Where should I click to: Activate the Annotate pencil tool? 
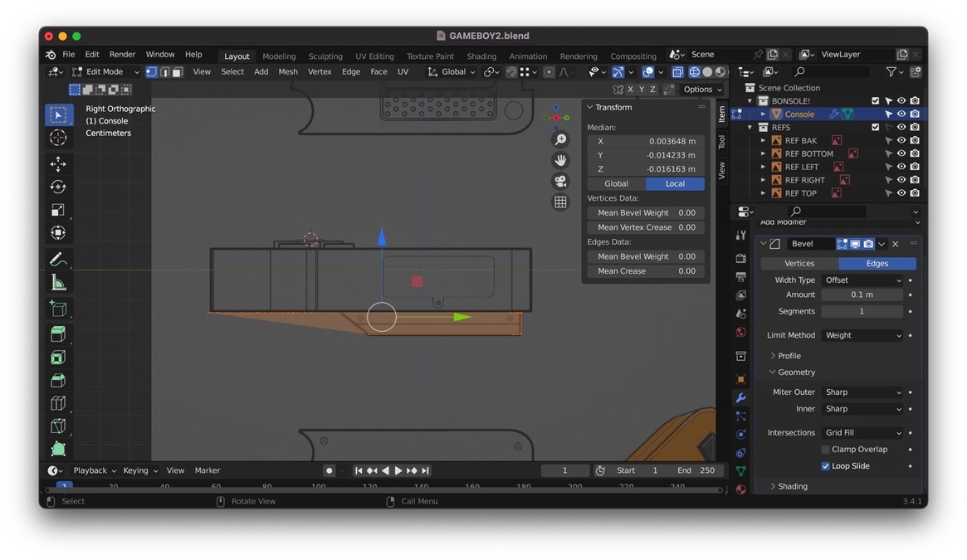click(x=58, y=260)
